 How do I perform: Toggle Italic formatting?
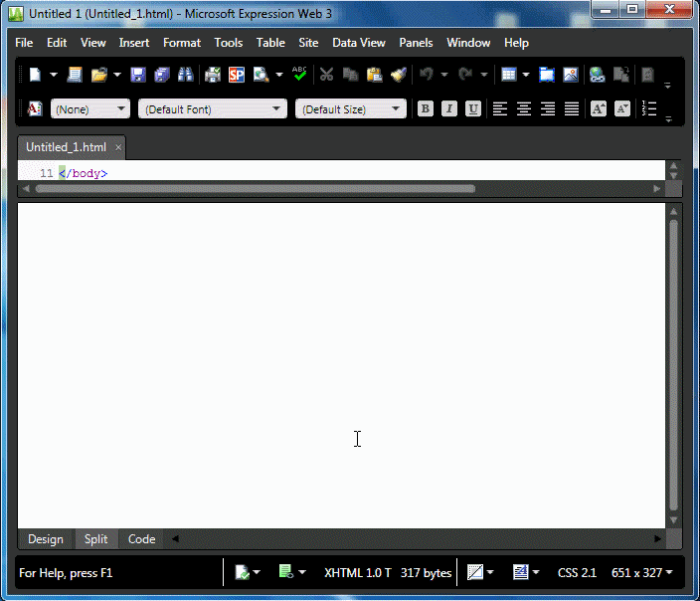tap(449, 109)
